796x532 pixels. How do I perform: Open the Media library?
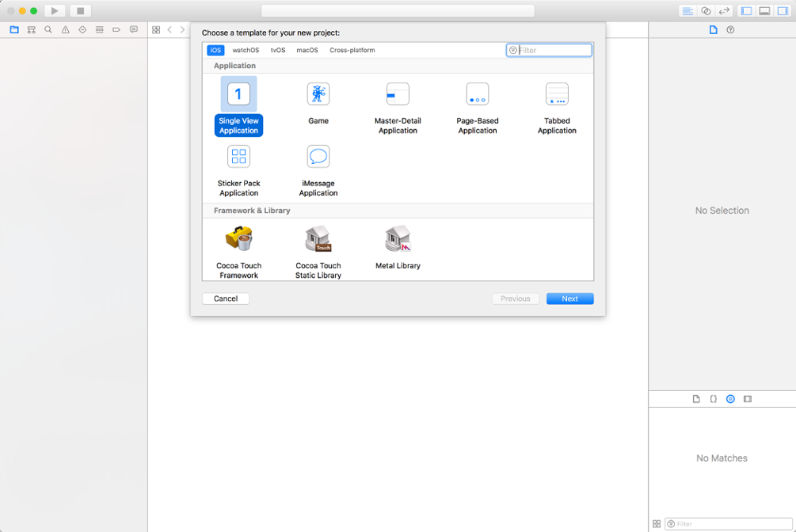(748, 399)
